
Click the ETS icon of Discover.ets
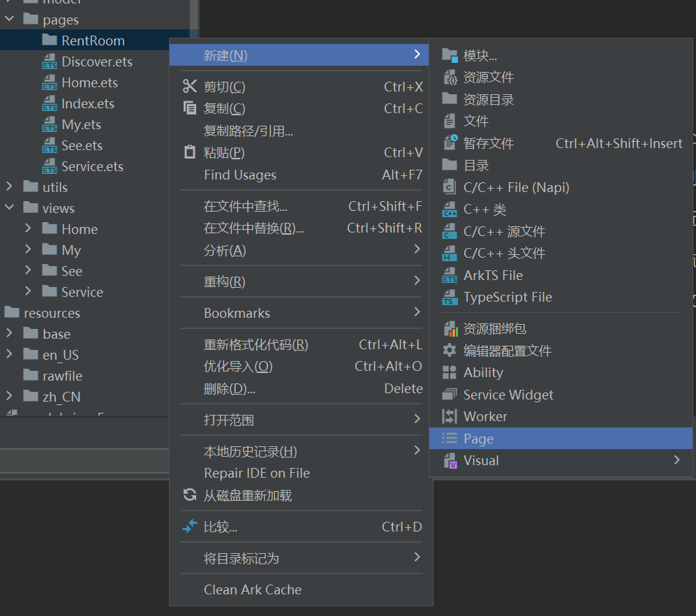pyautogui.click(x=50, y=61)
